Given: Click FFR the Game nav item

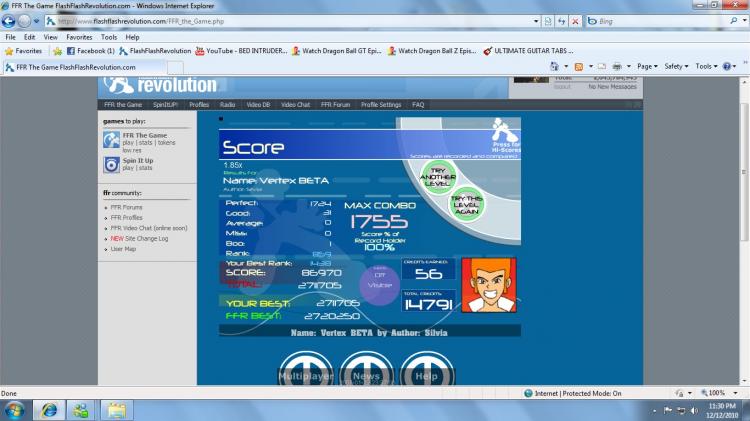Looking at the screenshot, I should pos(123,105).
